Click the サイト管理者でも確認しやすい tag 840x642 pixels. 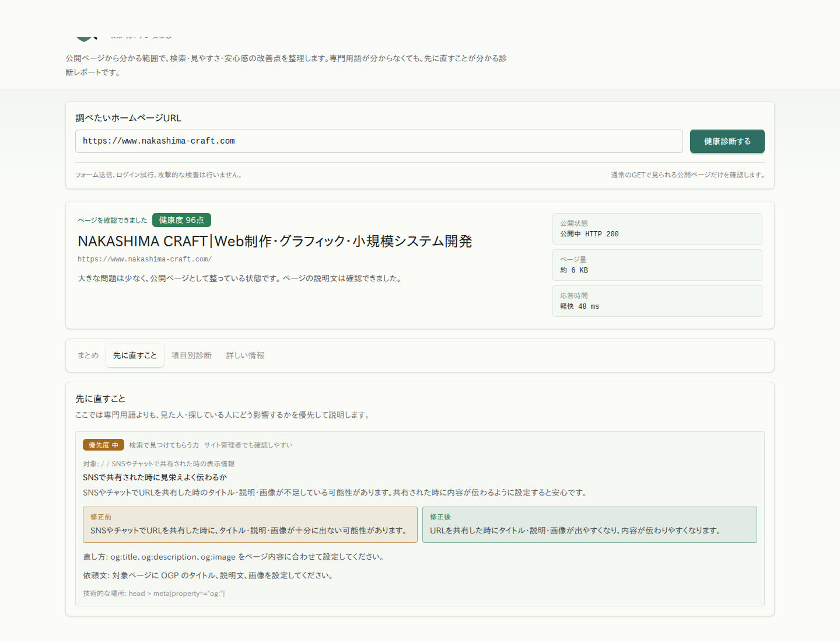(248, 445)
